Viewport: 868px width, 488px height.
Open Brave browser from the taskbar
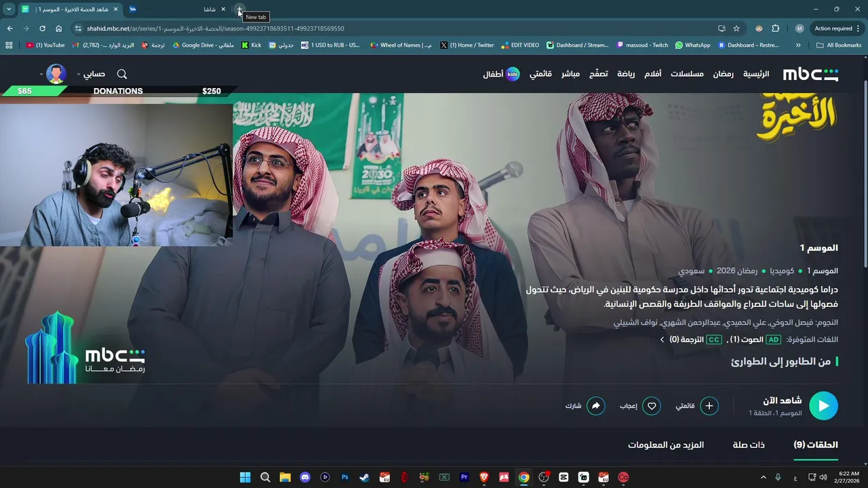pyautogui.click(x=484, y=477)
